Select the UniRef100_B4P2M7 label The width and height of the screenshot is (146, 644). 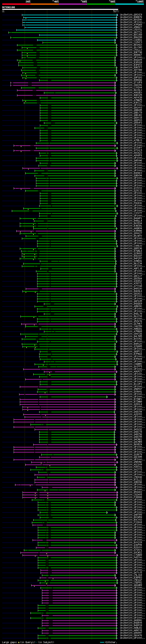coord(131,259)
